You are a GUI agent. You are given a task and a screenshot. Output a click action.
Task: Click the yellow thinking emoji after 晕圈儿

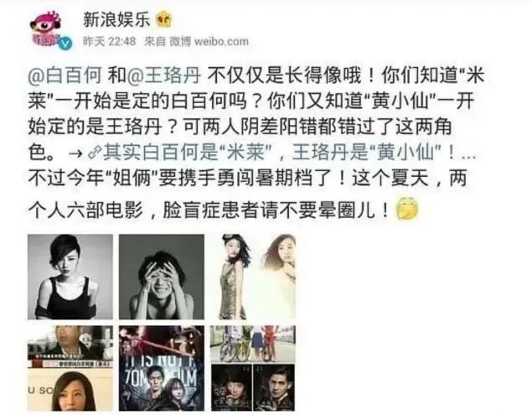407,208
